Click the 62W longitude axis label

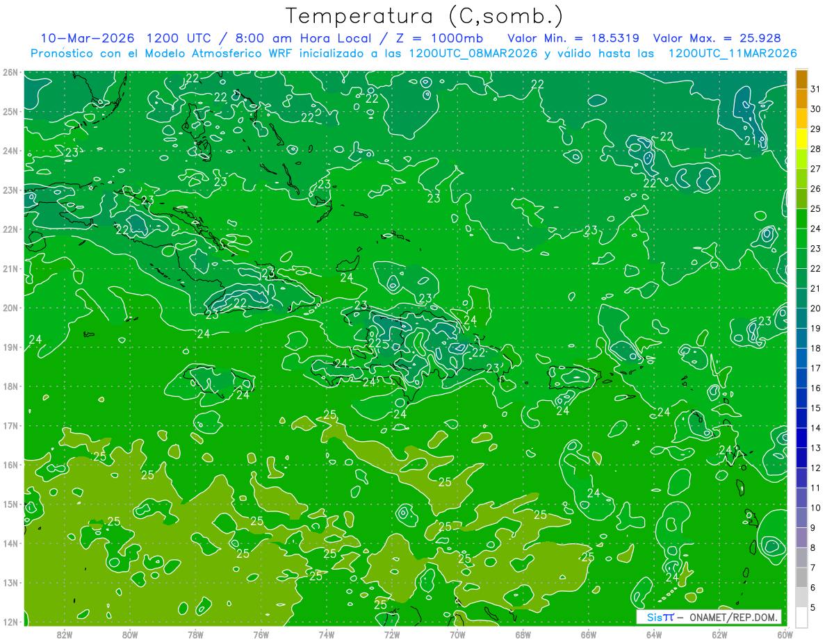pyautogui.click(x=720, y=634)
